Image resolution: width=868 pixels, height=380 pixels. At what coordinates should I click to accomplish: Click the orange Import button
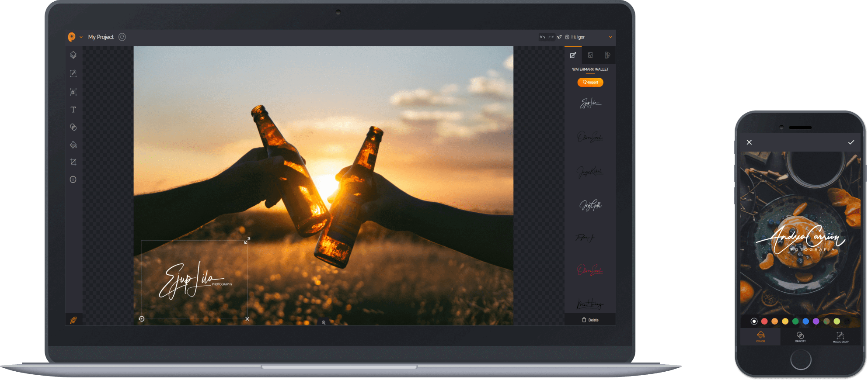(590, 82)
